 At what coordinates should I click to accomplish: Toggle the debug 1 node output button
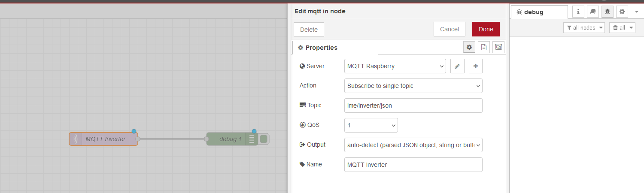pos(264,139)
